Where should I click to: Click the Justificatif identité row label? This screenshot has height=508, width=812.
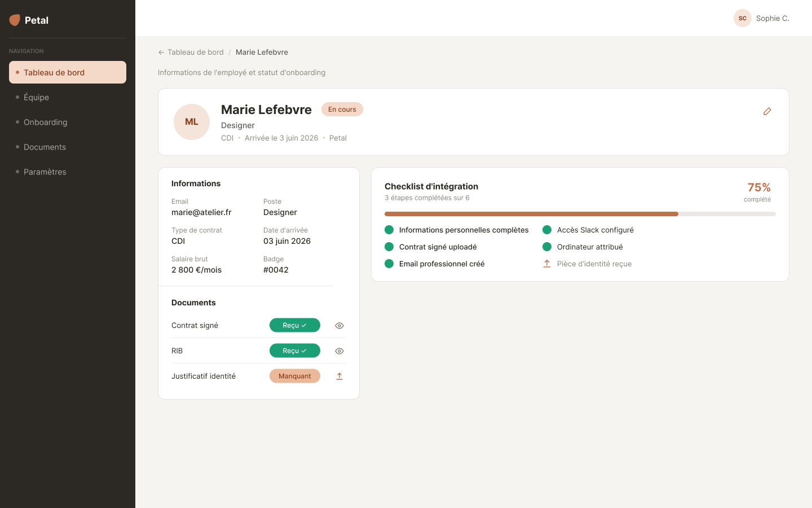click(x=204, y=376)
